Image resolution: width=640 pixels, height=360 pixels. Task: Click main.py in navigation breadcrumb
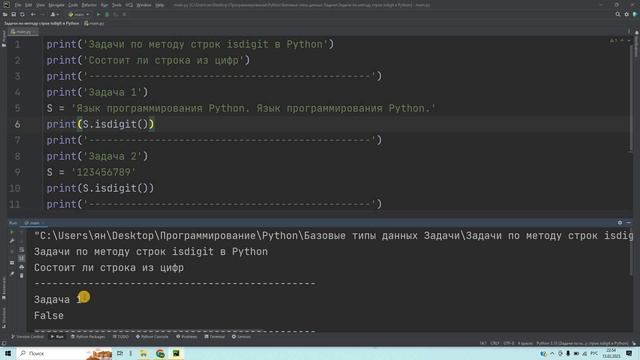pyautogui.click(x=94, y=23)
